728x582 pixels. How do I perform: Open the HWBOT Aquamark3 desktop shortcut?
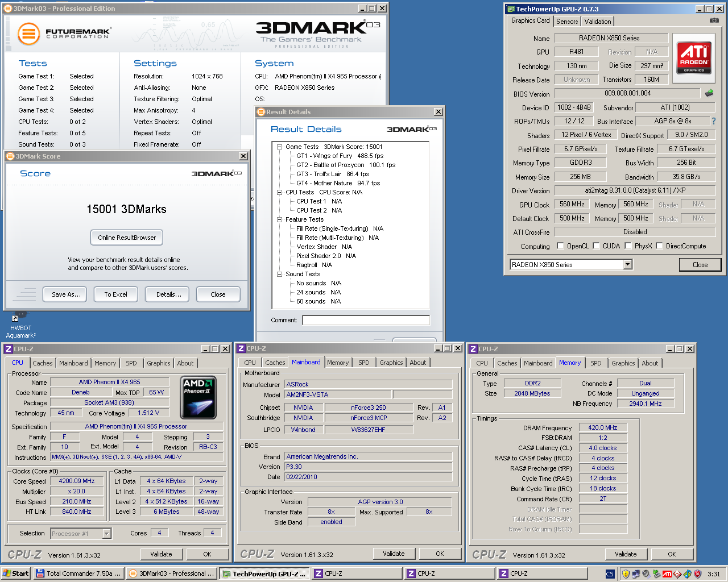tap(20, 325)
